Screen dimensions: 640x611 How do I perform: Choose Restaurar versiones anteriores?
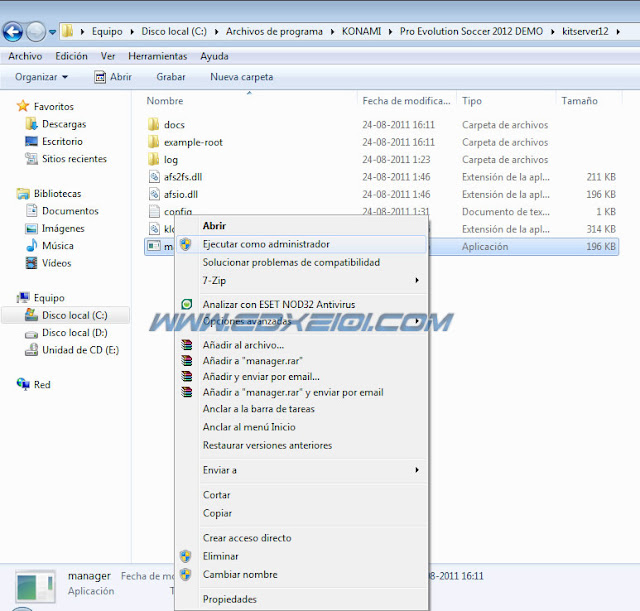(x=301, y=445)
